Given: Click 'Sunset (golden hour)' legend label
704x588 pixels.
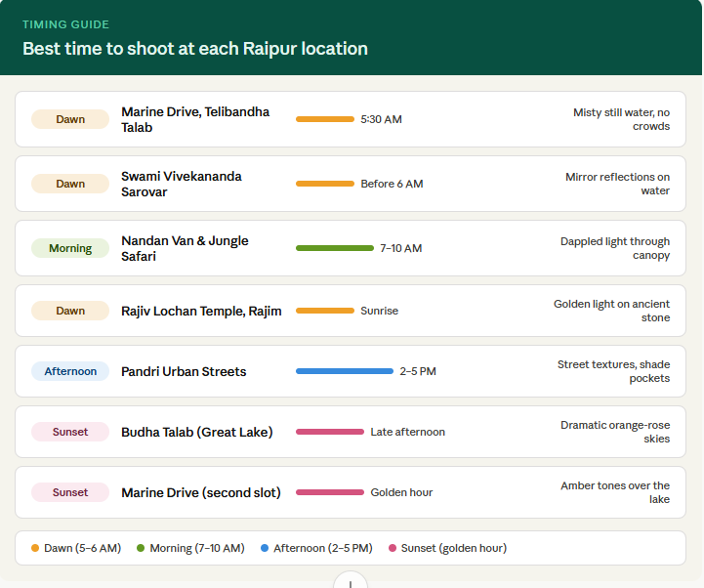Looking at the screenshot, I should pos(454,548).
